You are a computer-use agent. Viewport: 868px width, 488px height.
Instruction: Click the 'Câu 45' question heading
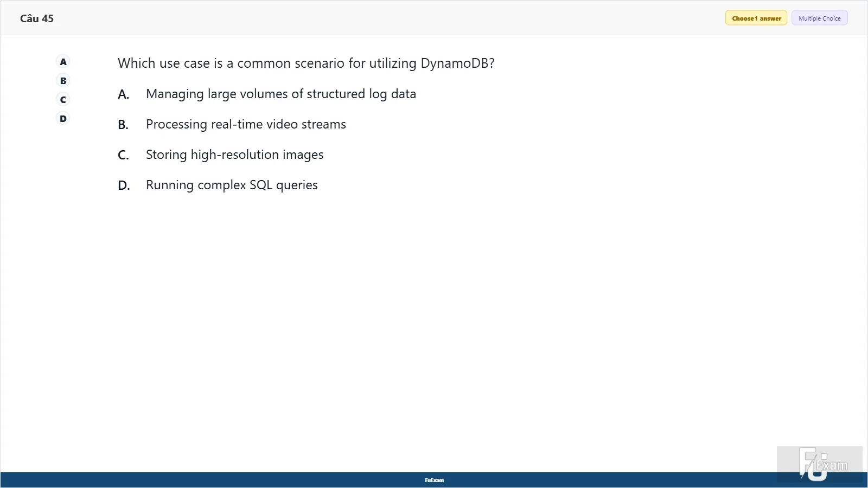point(37,18)
